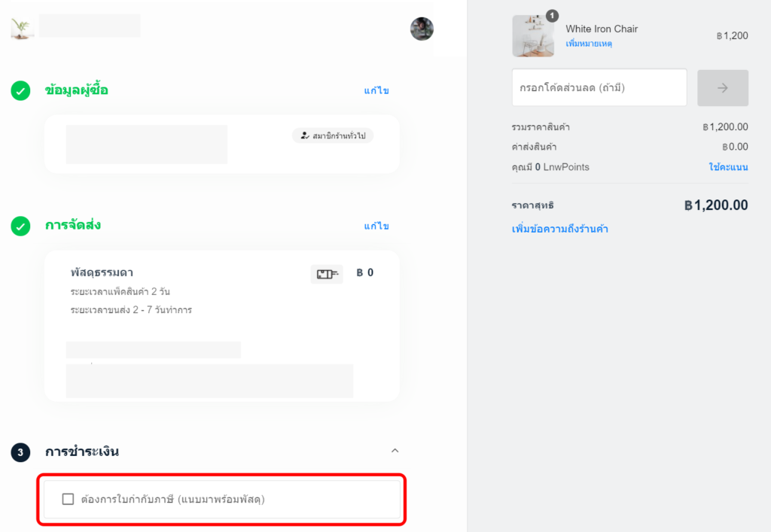Image resolution: width=771 pixels, height=532 pixels.
Task: Collapse the การชำระเงิน section chevron
Action: point(395,451)
